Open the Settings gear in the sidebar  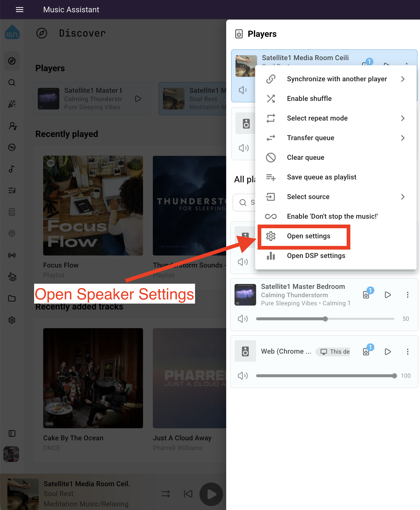[12, 320]
